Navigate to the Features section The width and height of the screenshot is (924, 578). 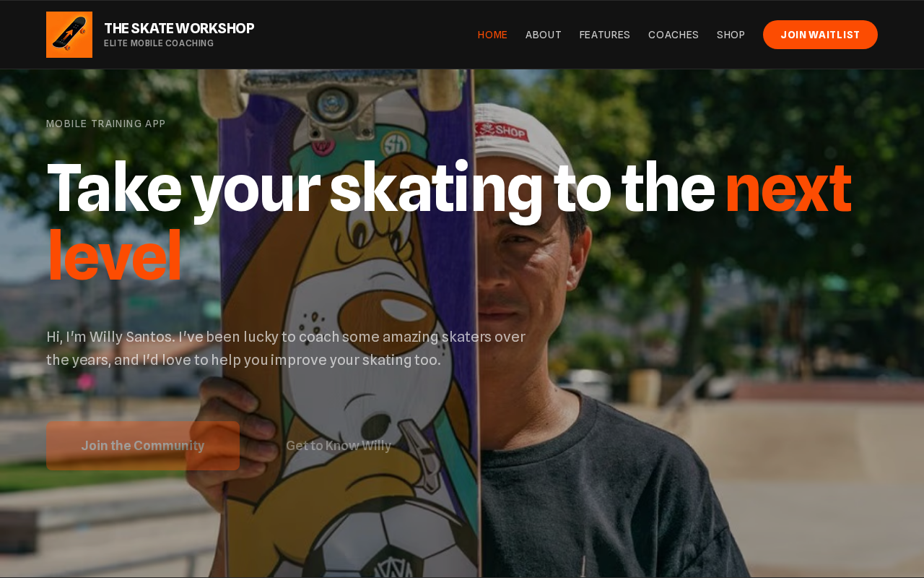pyautogui.click(x=605, y=35)
